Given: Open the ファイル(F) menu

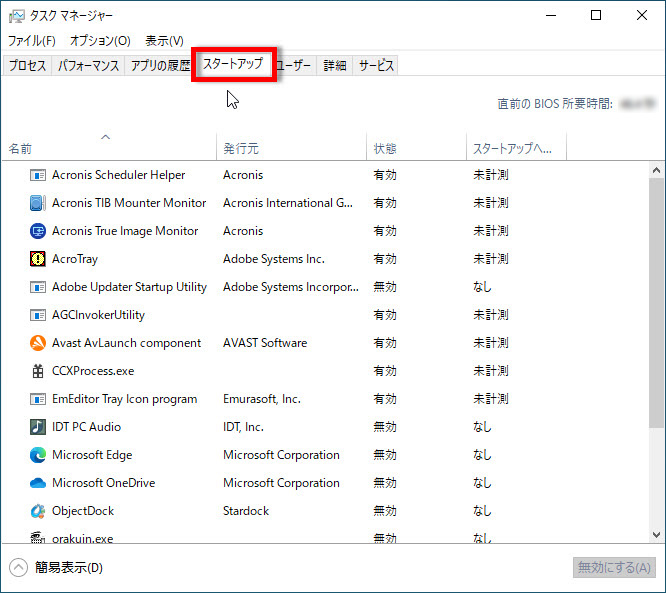Looking at the screenshot, I should click(32, 41).
